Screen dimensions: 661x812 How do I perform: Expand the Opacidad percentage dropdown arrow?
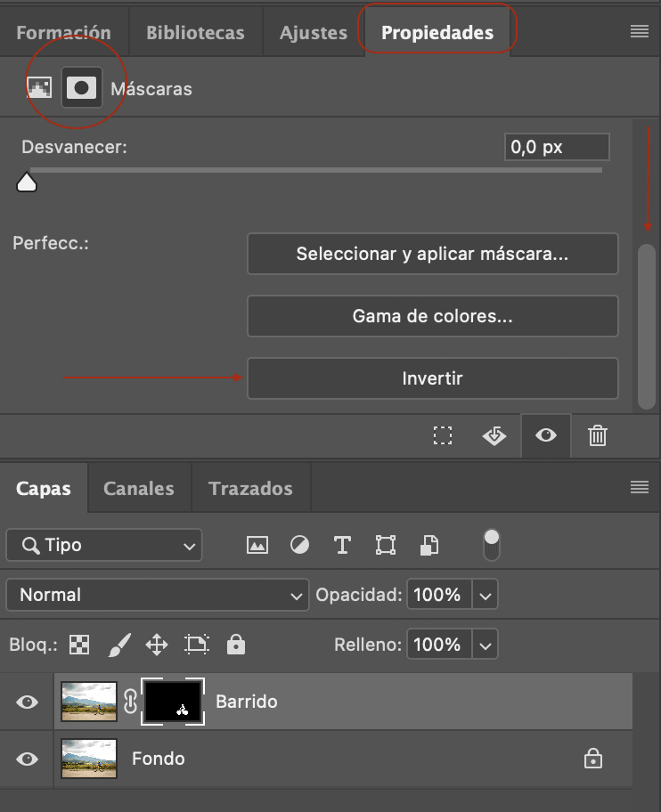(485, 595)
